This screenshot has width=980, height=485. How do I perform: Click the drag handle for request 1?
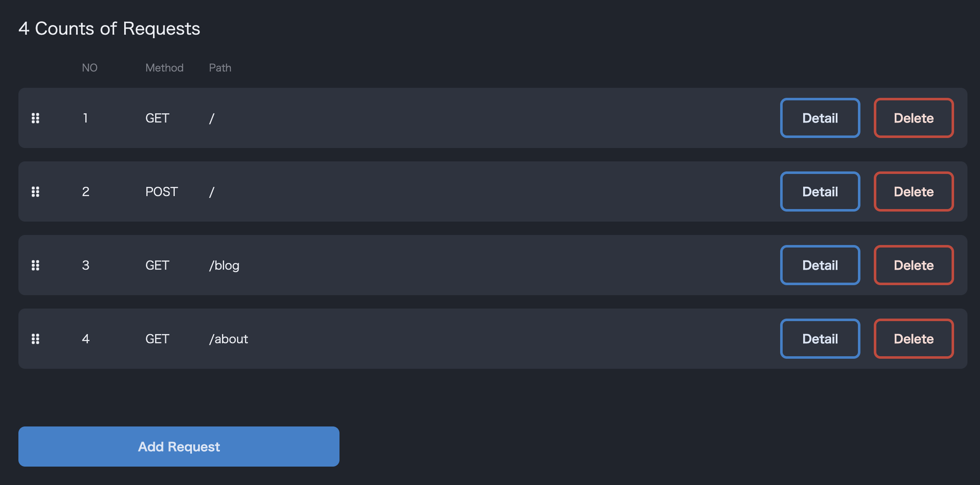(x=36, y=118)
